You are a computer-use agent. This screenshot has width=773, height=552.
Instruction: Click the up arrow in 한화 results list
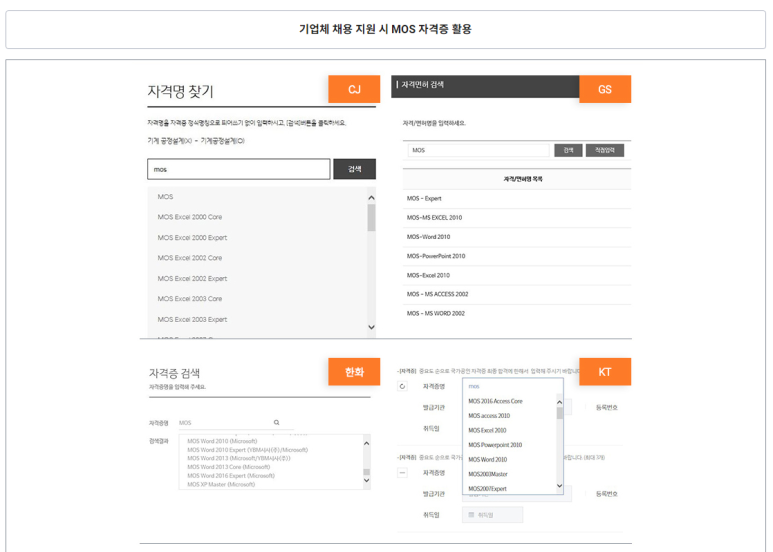(366, 444)
